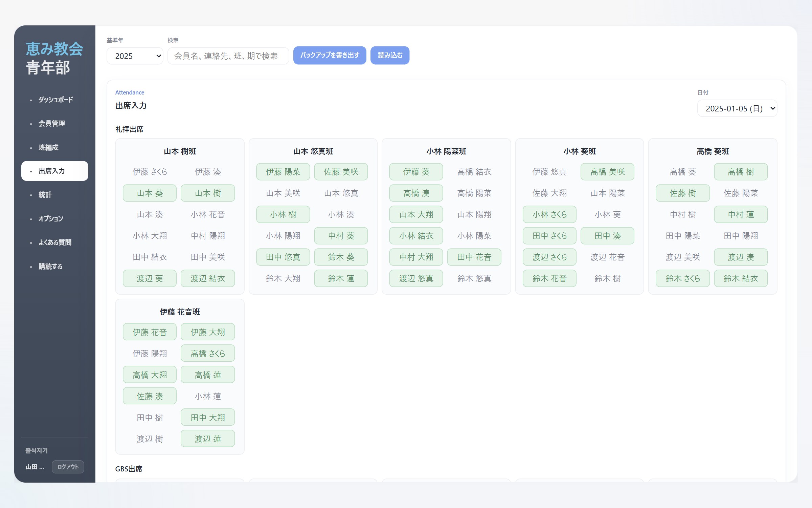Viewport: 812px width, 508px height.
Task: Click the 恵み教会 青年部 title
Action: pyautogui.click(x=54, y=58)
